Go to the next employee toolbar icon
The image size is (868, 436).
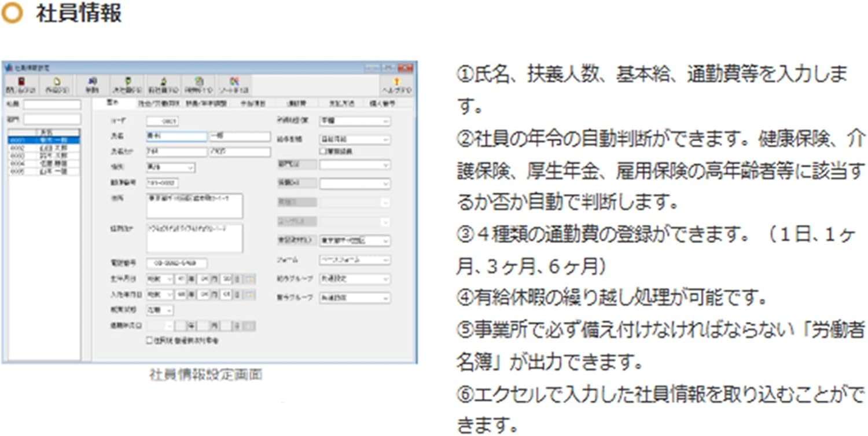point(126,85)
